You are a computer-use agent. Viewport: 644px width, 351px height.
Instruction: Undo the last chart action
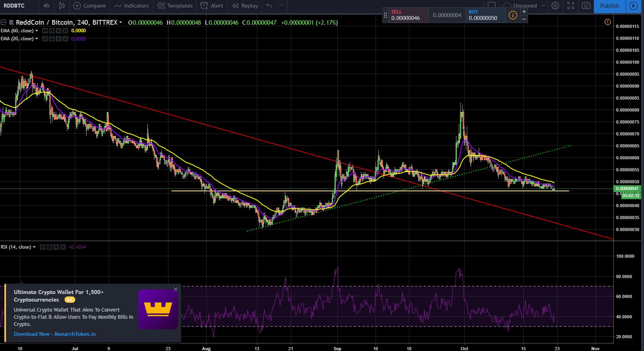point(269,6)
